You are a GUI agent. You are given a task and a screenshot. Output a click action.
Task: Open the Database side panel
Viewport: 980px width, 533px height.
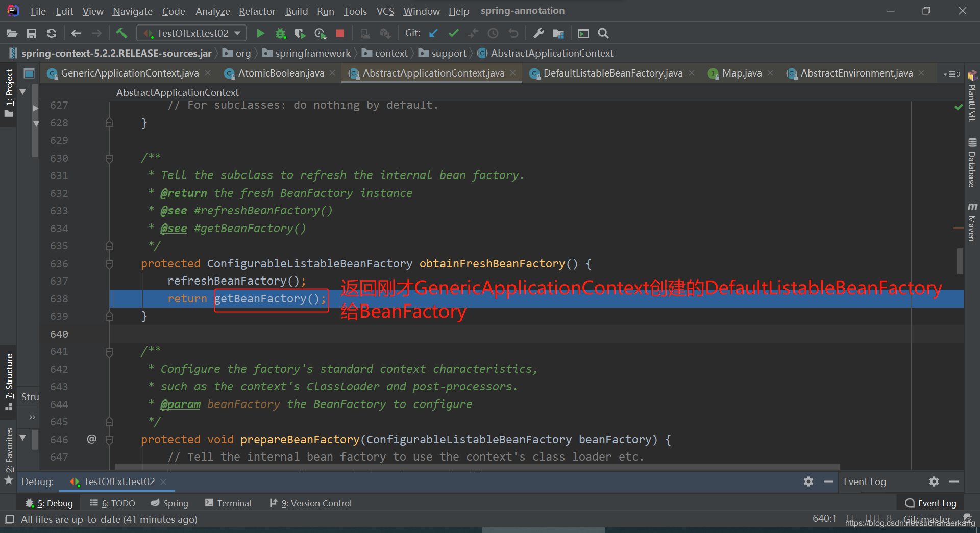coord(972,162)
